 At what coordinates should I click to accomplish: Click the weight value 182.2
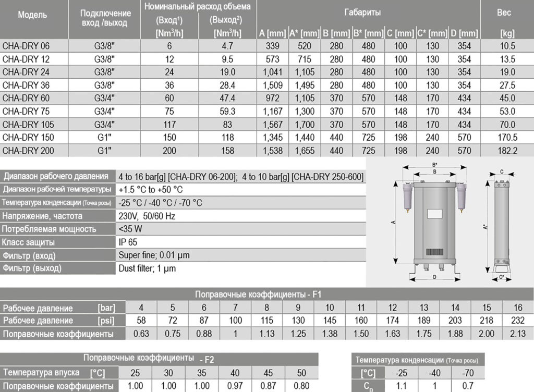tap(507, 151)
